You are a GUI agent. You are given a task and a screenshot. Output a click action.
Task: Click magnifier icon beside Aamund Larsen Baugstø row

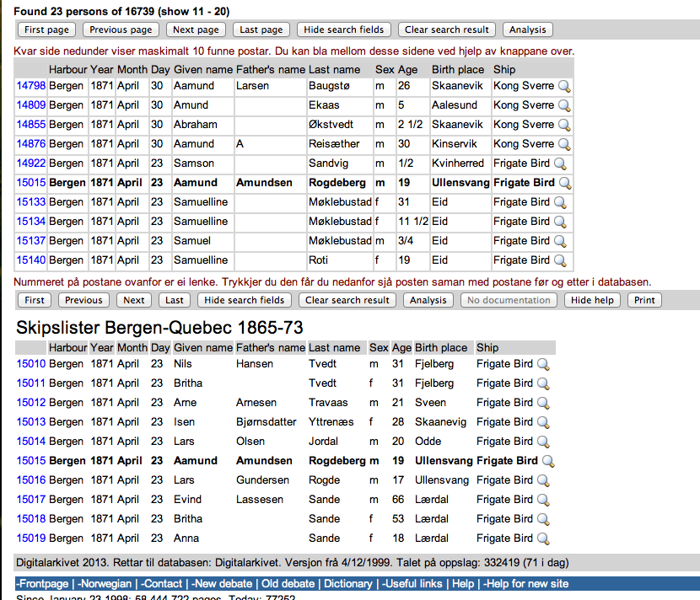point(564,86)
